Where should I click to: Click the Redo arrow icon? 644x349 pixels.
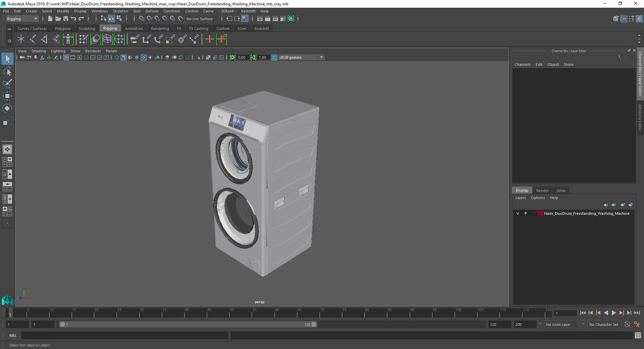(x=81, y=19)
